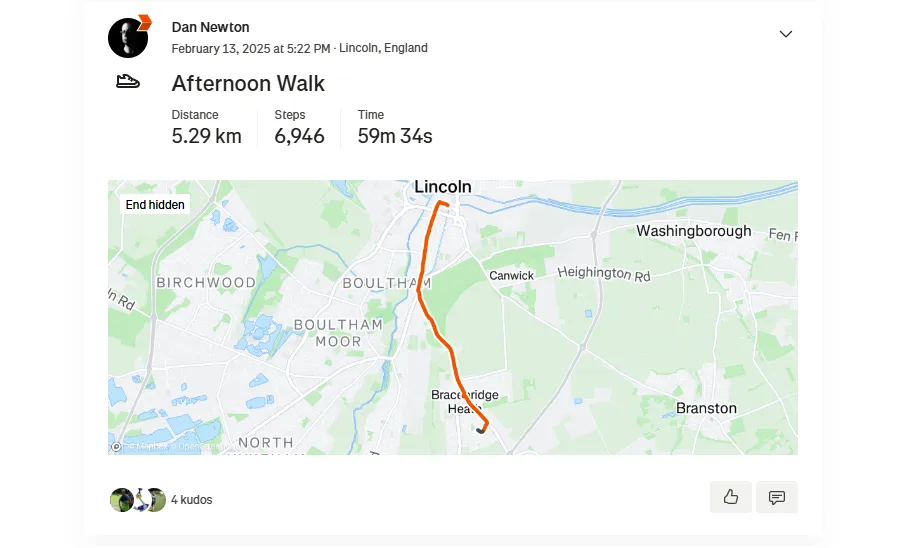Expand the activity options chevron
This screenshot has width=910, height=548.
786,34
